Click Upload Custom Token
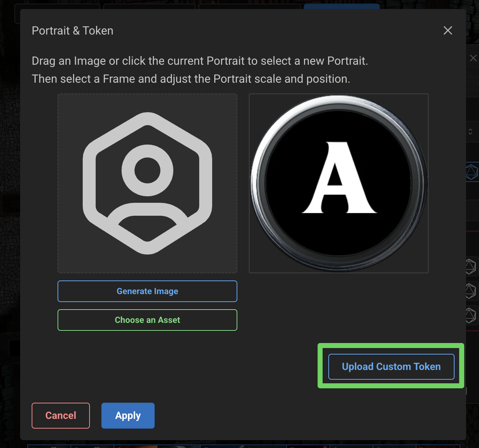Viewport: 479px width, 448px height. [x=391, y=366]
